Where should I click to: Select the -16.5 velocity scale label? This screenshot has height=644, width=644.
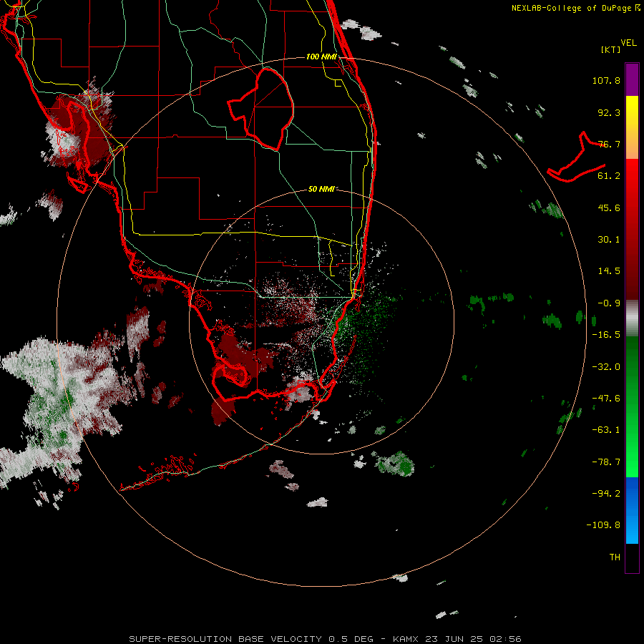(x=606, y=335)
